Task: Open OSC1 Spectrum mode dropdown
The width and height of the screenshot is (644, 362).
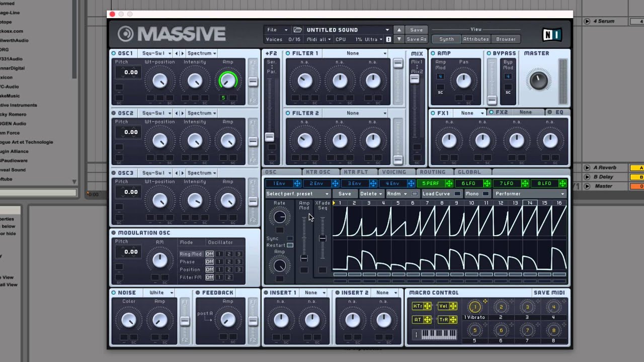Action: click(x=201, y=53)
